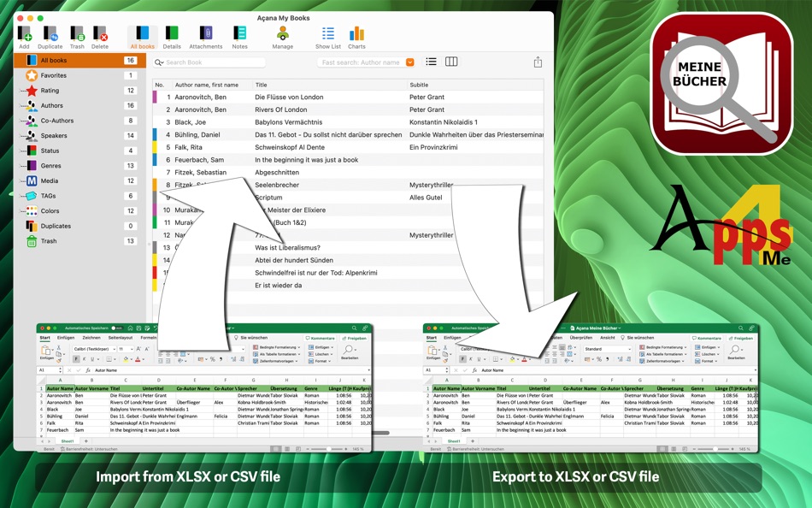The width and height of the screenshot is (812, 508).
Task: Select Favorites in the sidebar
Action: pyautogui.click(x=79, y=75)
